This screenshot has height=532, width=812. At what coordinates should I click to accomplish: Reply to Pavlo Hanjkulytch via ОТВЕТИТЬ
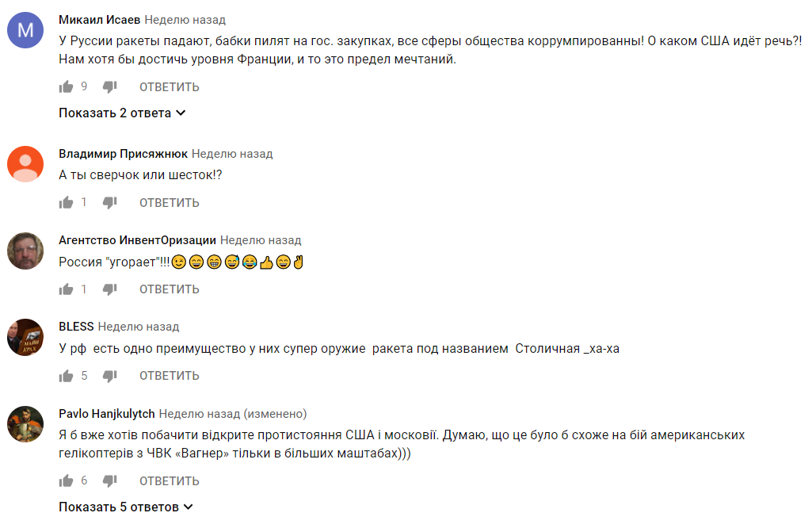tap(170, 481)
